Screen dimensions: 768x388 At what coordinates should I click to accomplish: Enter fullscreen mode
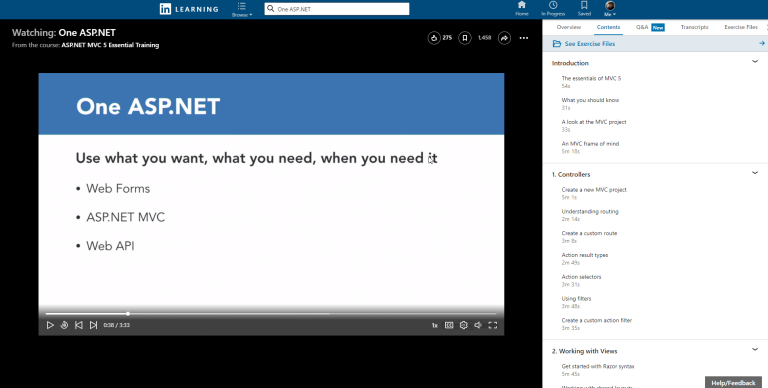point(493,325)
